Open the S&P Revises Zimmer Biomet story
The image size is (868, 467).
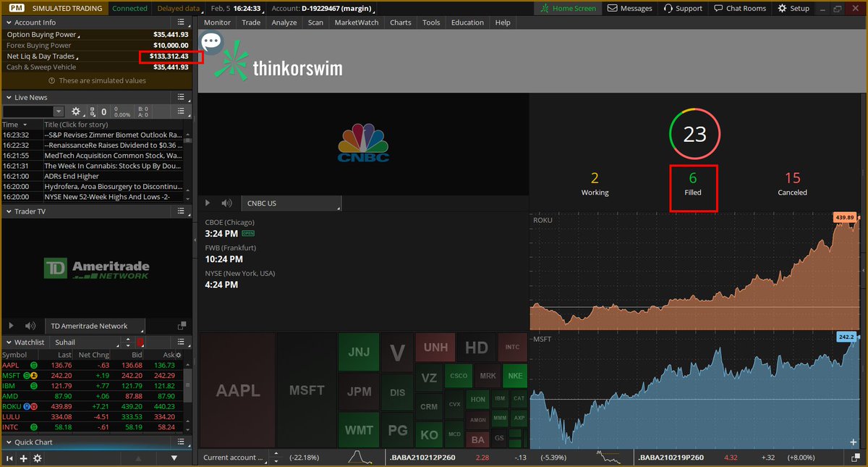114,135
